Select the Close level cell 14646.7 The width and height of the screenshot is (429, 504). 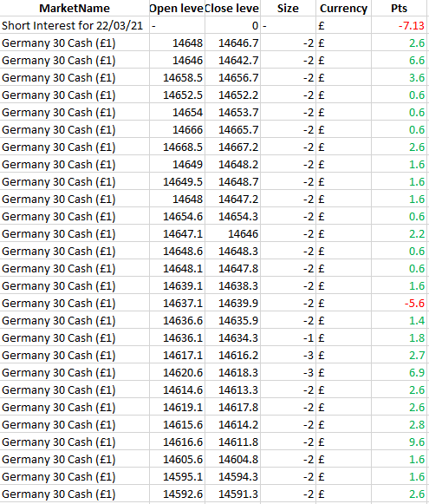232,43
